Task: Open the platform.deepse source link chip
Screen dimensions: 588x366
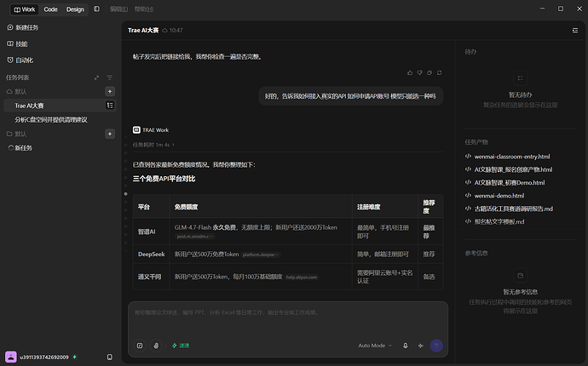Action: click(260, 254)
